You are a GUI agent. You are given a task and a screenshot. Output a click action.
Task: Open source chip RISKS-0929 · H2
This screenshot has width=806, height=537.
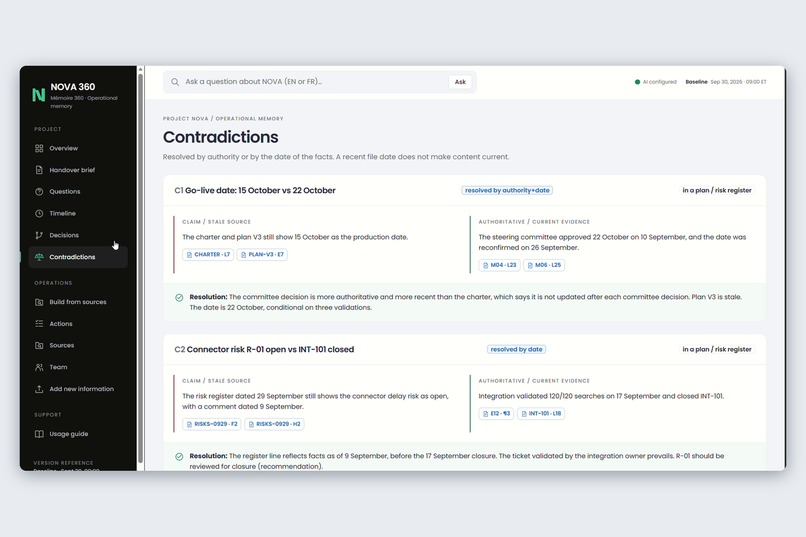[x=274, y=424]
